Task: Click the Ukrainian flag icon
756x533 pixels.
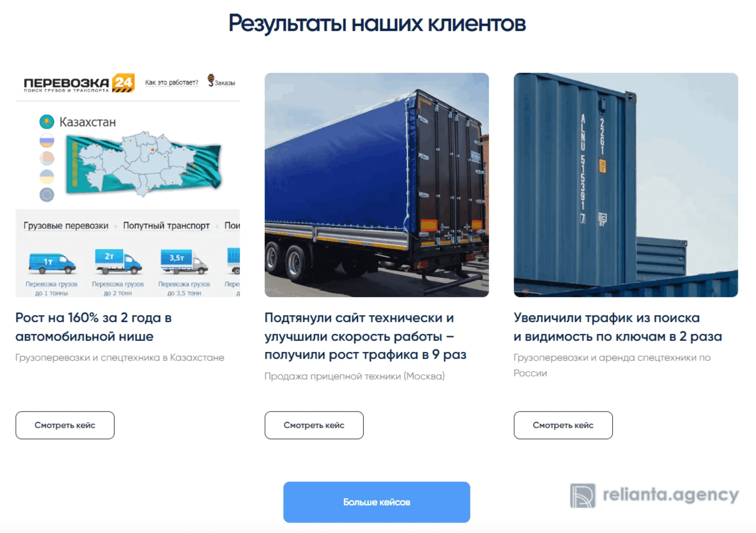Action: click(47, 176)
